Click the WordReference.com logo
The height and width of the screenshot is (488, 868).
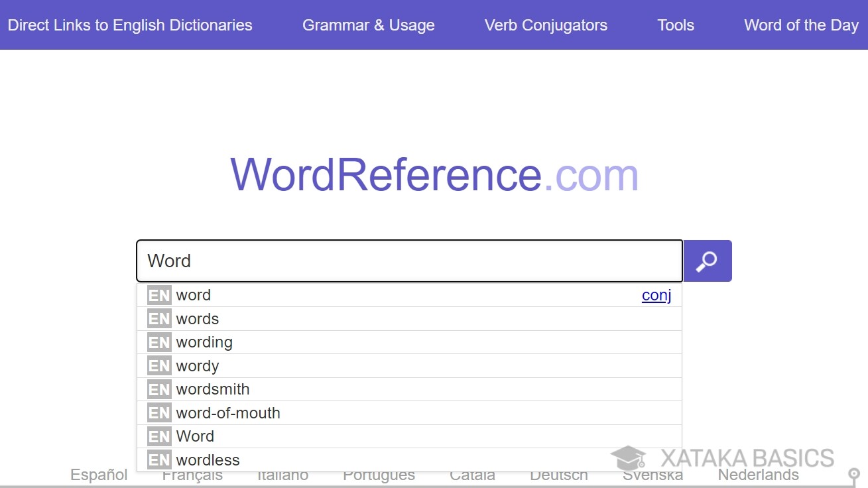point(434,174)
